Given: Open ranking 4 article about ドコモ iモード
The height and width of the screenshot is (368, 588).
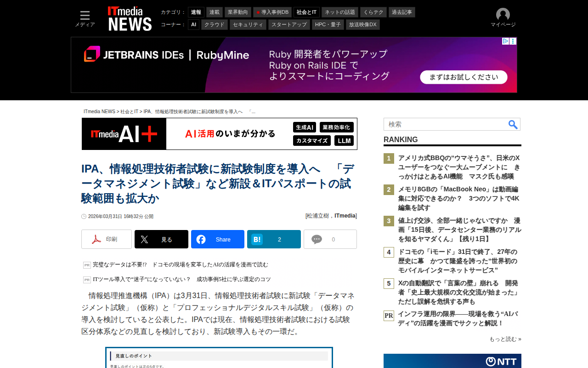Looking at the screenshot, I should 458,261.
